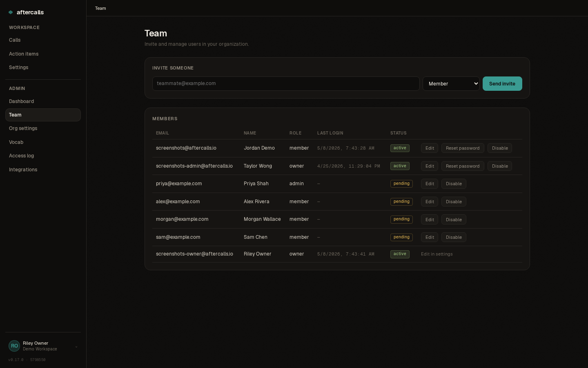
Task: Click sam@example.com email cell
Action: [178, 237]
